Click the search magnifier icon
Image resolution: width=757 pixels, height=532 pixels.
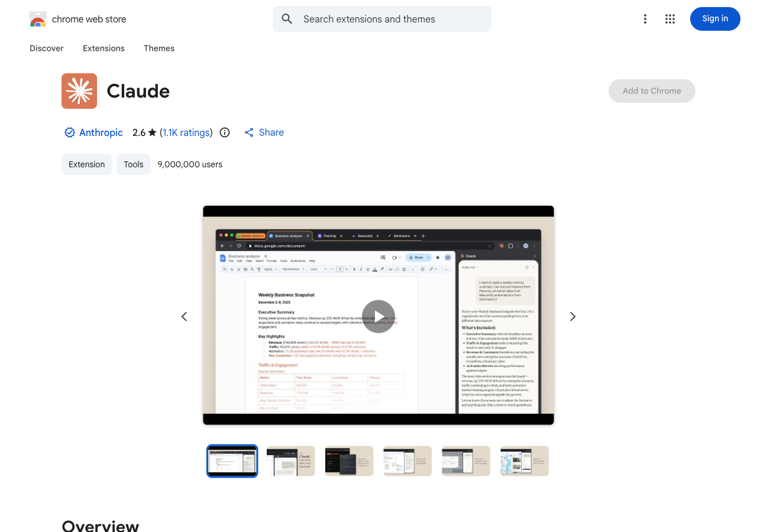[x=287, y=19]
